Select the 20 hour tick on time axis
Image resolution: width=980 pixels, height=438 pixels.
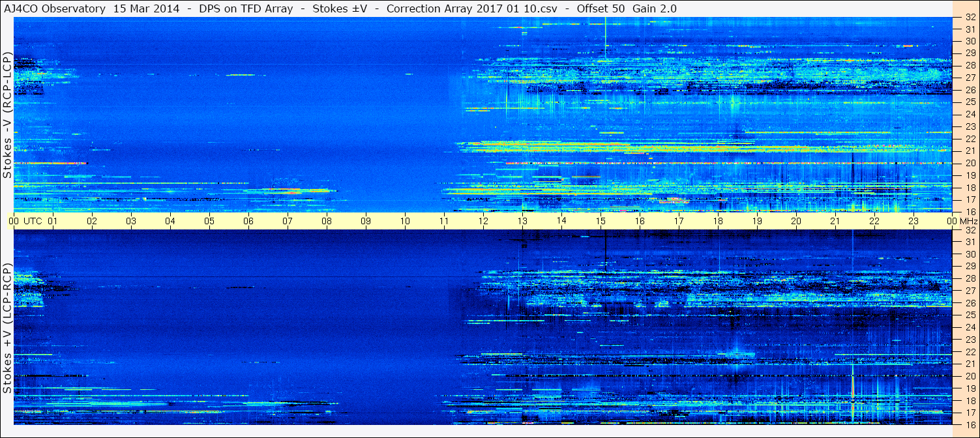tap(796, 221)
